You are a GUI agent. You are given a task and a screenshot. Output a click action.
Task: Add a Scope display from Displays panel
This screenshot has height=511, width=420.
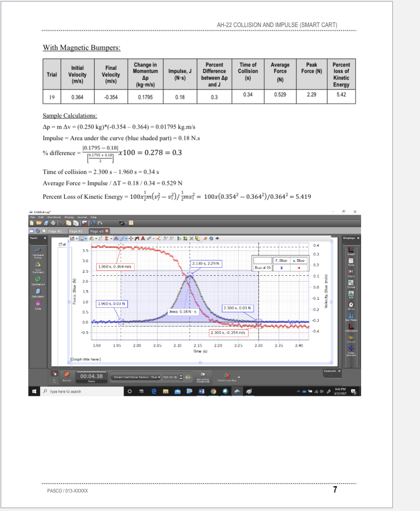coord(351,283)
